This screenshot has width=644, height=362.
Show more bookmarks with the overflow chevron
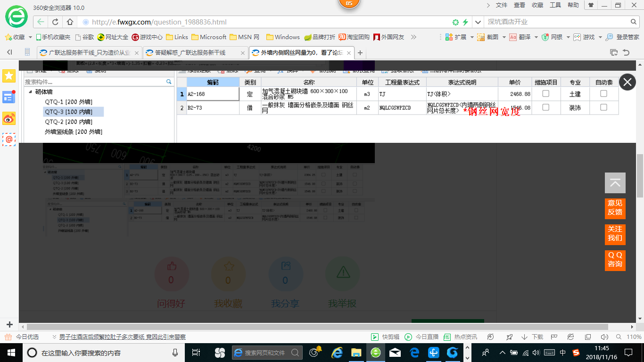[413, 37]
